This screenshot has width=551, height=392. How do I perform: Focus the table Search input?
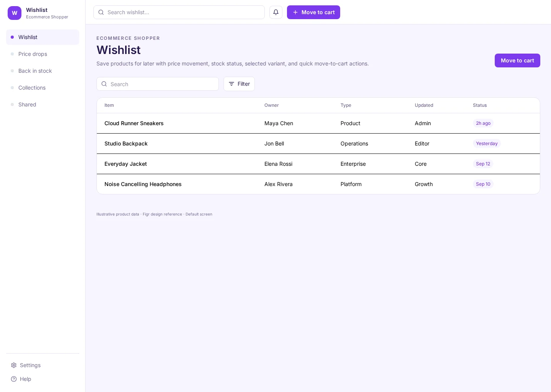click(158, 84)
